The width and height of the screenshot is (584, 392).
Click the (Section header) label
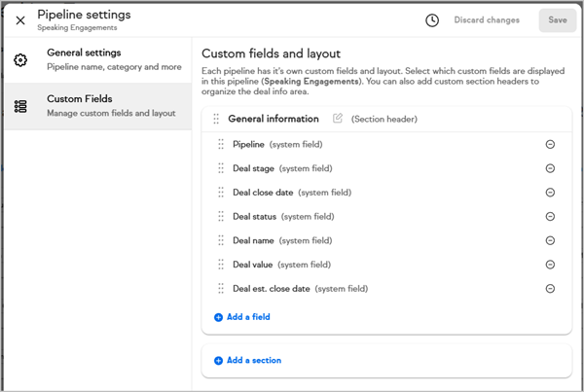point(384,119)
